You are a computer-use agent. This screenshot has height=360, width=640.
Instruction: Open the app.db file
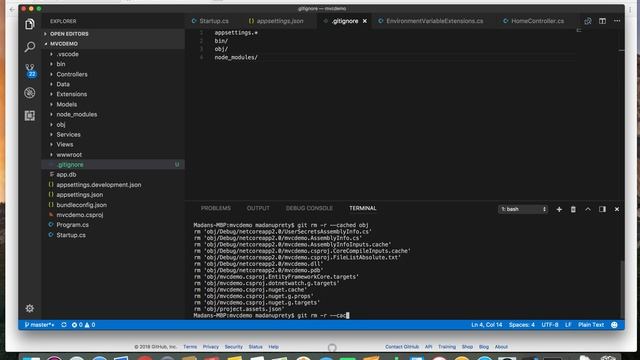66,175
